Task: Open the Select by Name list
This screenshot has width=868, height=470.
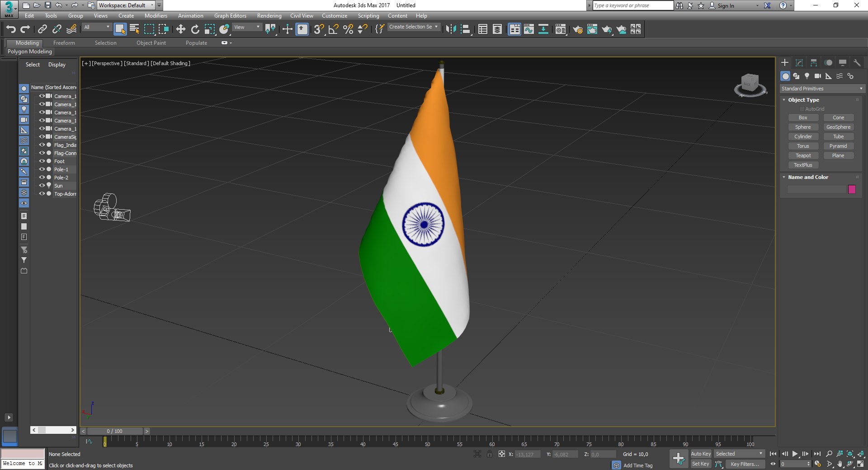Action: coord(134,29)
